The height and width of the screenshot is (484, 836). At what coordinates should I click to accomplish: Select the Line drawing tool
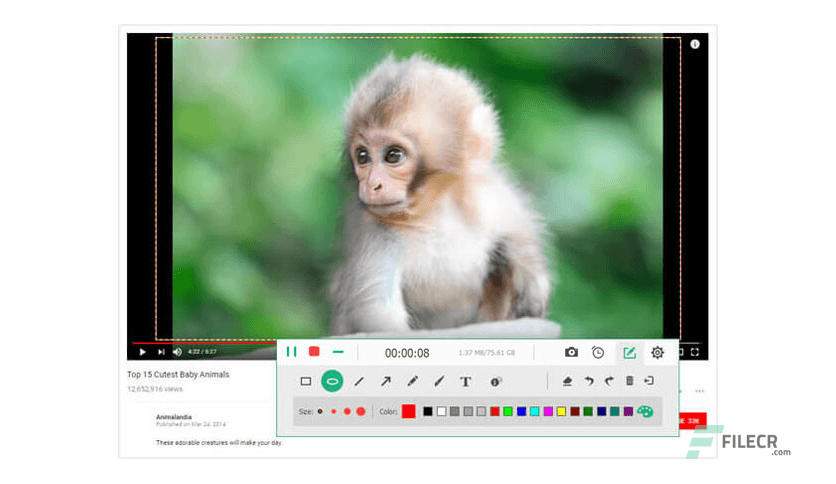coord(359,381)
